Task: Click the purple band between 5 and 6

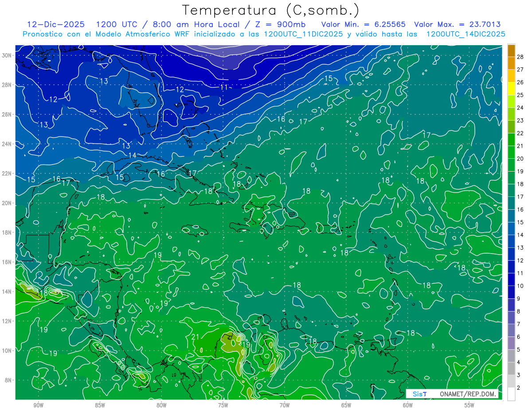Action: [511, 343]
